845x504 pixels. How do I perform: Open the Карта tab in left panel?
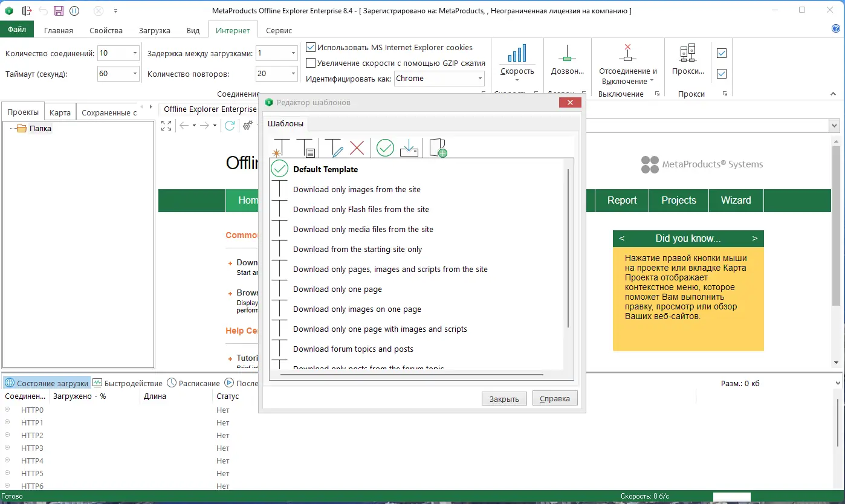(60, 112)
